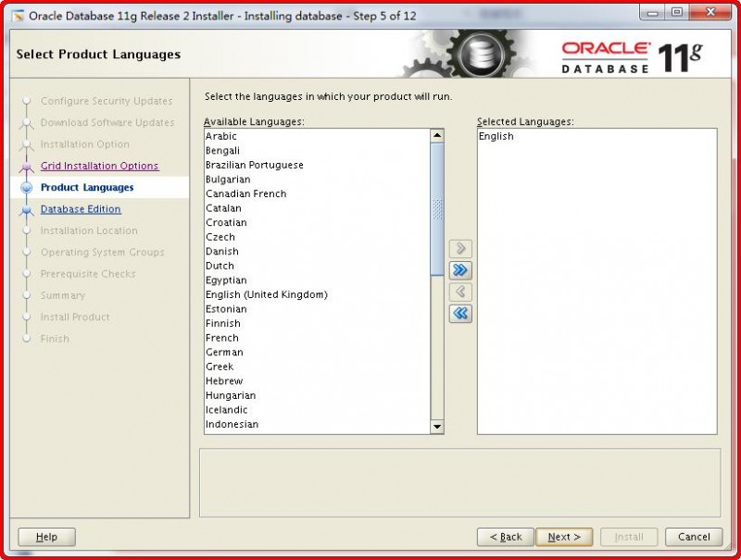Image resolution: width=741 pixels, height=560 pixels.
Task: Move all languages using the double right-arrow
Action: point(459,270)
